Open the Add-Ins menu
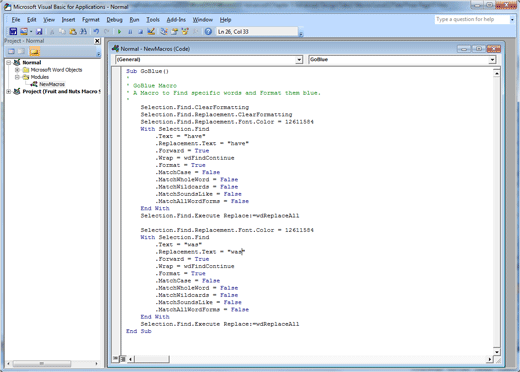The height and width of the screenshot is (372, 520). pyautogui.click(x=176, y=20)
